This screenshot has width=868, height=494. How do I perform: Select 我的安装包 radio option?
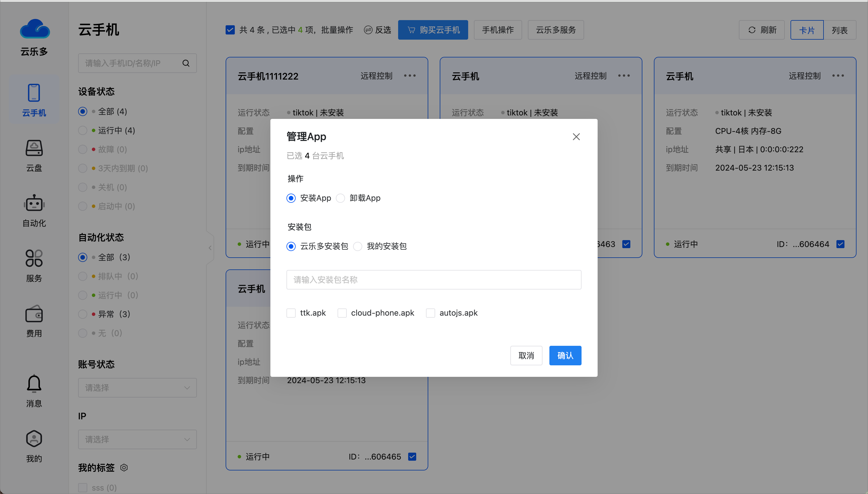[357, 246]
